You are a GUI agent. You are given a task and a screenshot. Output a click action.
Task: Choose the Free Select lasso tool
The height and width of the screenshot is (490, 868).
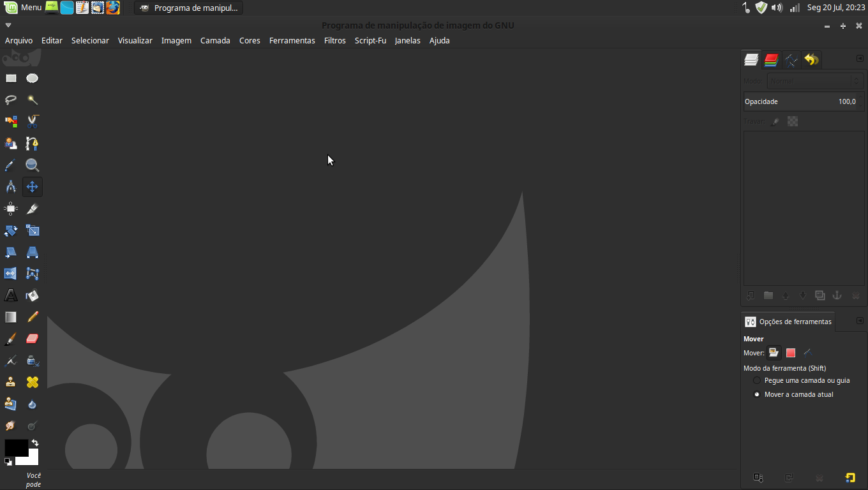tap(11, 100)
